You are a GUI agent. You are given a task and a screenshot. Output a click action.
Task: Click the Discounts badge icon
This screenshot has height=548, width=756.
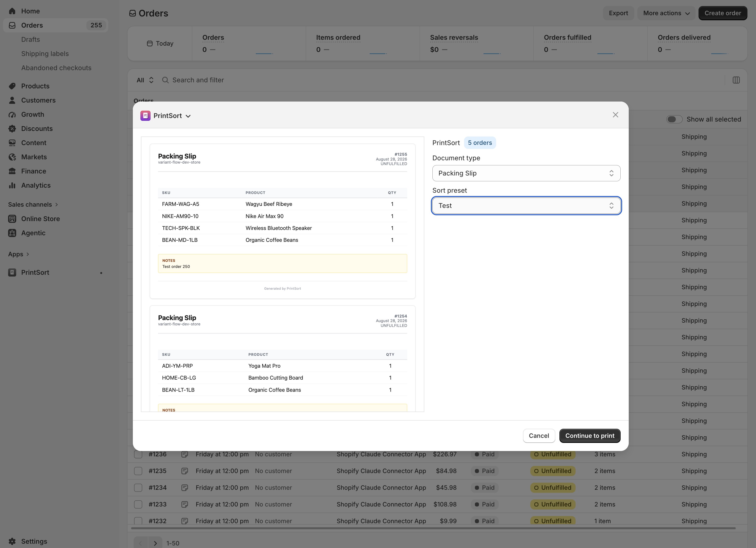pyautogui.click(x=12, y=128)
